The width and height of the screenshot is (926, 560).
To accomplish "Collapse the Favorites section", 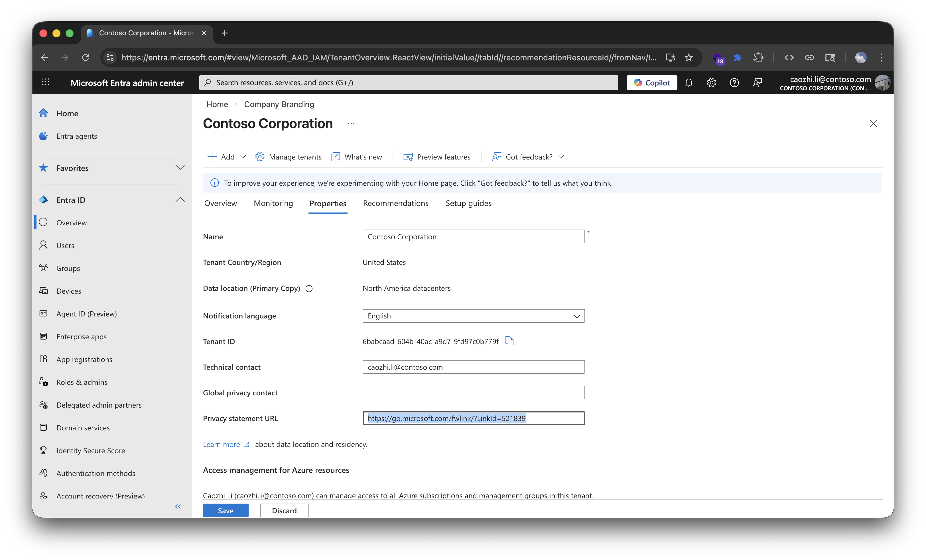I will tap(180, 168).
